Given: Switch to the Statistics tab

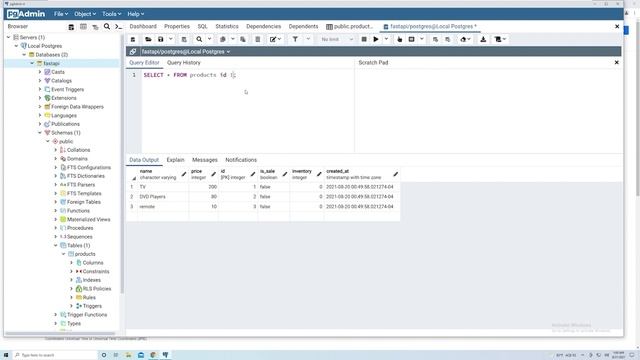Looking at the screenshot, I should tap(227, 26).
